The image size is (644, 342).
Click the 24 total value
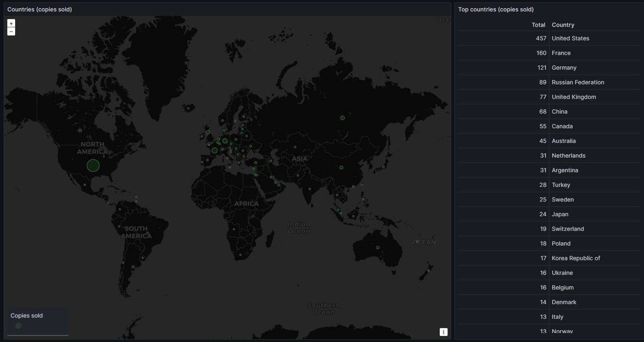(543, 214)
